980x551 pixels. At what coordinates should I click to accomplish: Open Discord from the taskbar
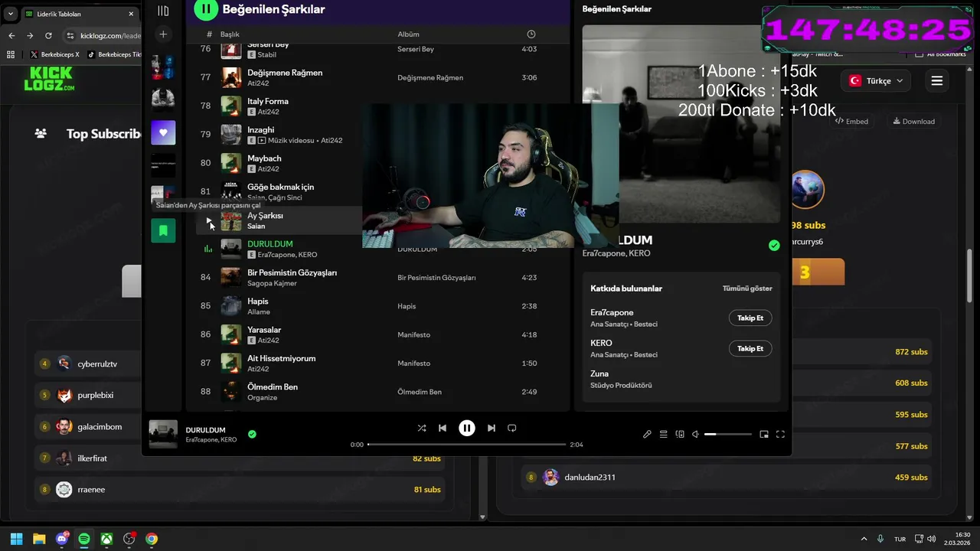pyautogui.click(x=61, y=539)
